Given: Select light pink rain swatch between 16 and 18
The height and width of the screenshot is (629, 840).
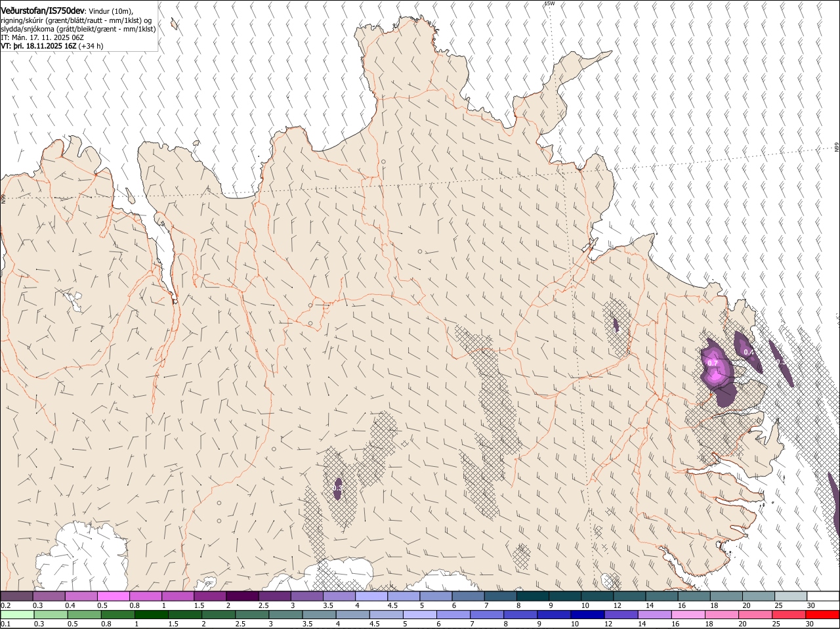Looking at the screenshot, I should pyautogui.click(x=689, y=615).
